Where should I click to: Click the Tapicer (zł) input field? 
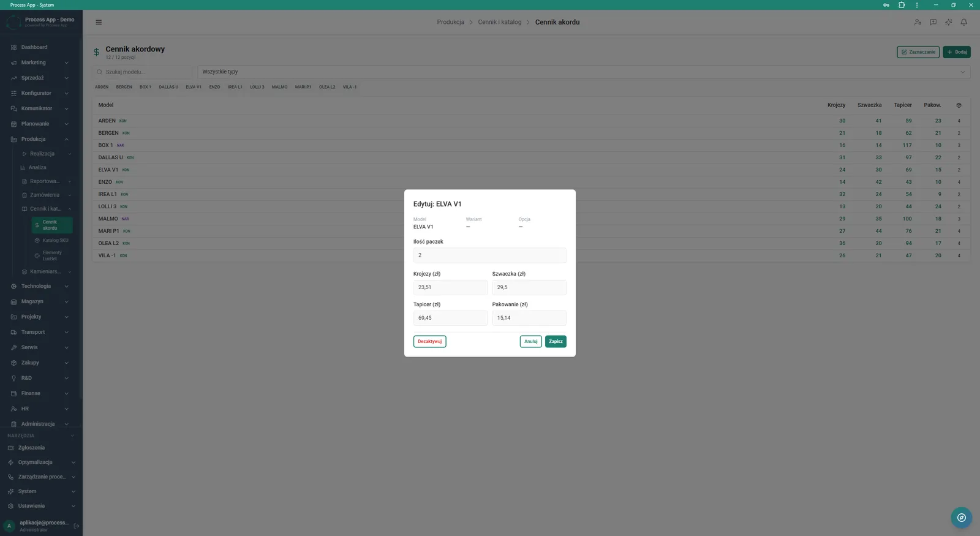(450, 318)
